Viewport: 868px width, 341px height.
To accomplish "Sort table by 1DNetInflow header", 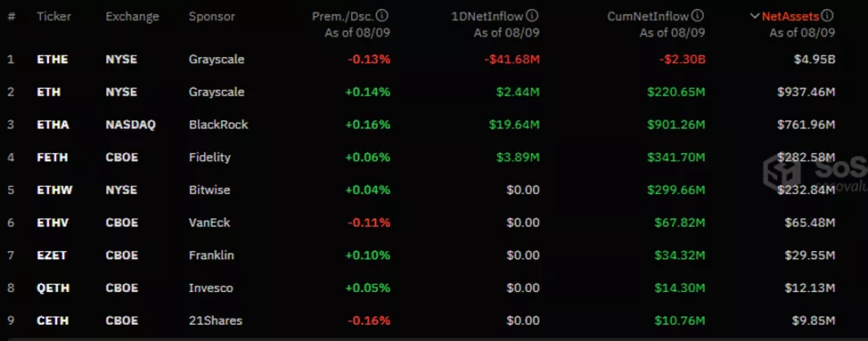I will [487, 16].
